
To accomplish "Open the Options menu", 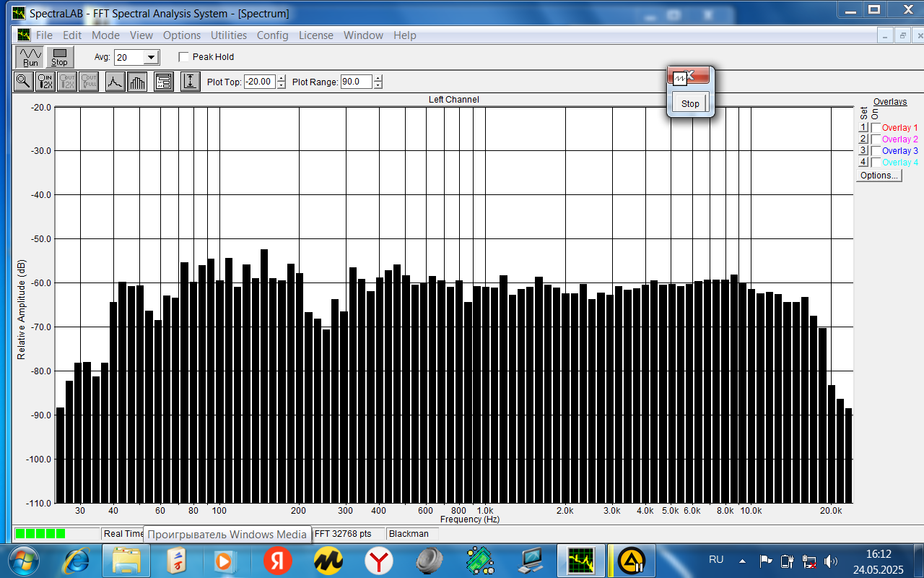I will click(x=182, y=35).
